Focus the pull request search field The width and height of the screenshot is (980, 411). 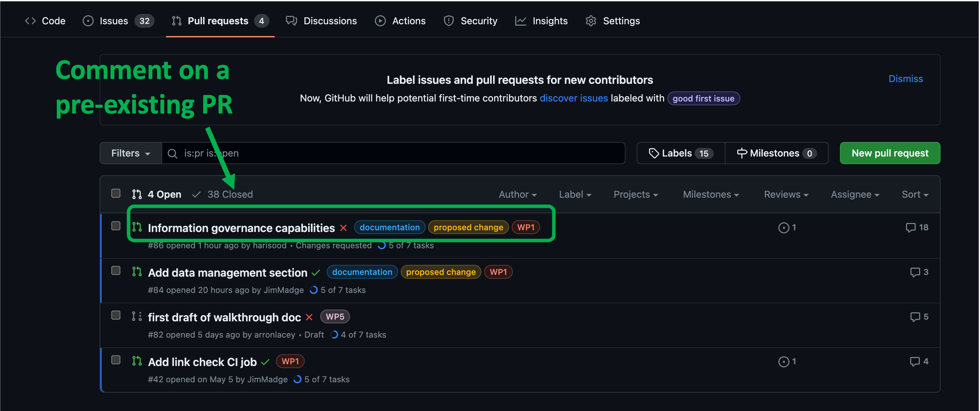[x=394, y=153]
